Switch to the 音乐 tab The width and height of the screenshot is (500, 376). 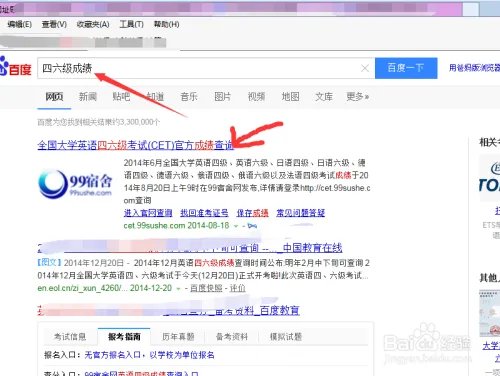click(x=189, y=97)
